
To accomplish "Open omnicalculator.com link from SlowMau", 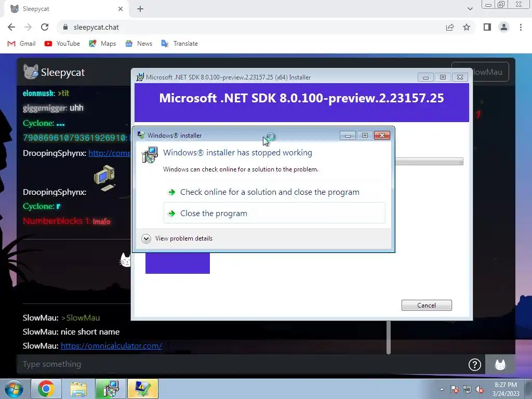I will click(x=111, y=345).
